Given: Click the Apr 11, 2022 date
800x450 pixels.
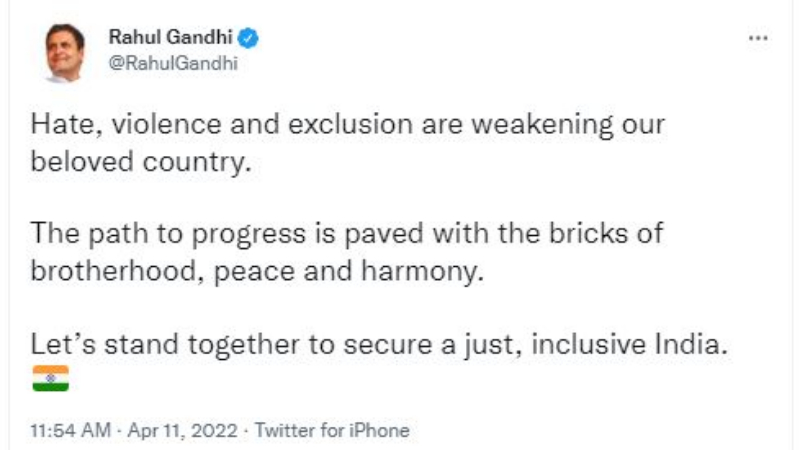Looking at the screenshot, I should pos(183,430).
